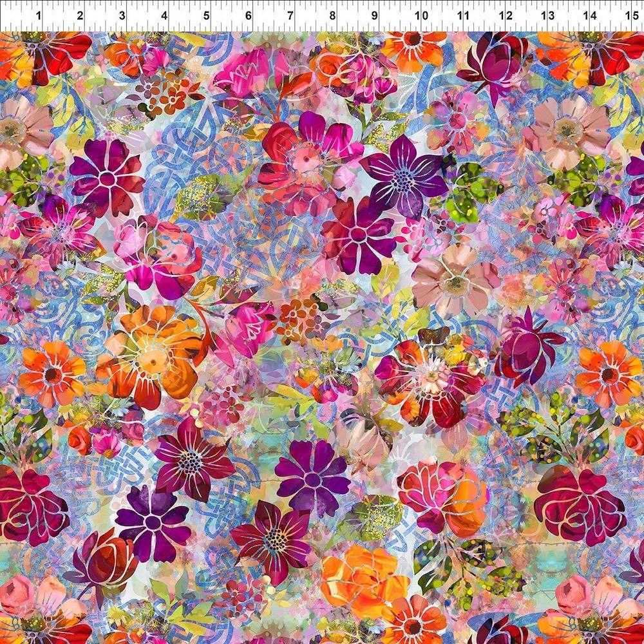Viewport: 644px width, 644px height.
Task: Click the ruler number 6
Action: point(249,15)
